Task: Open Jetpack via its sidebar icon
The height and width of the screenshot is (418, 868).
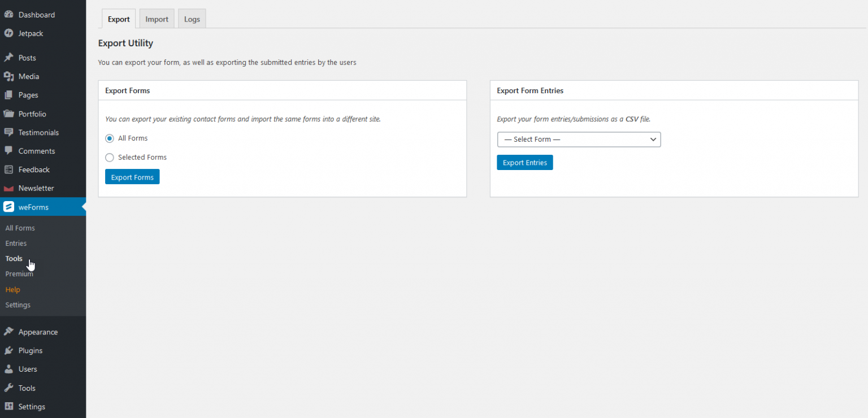Action: [9, 33]
